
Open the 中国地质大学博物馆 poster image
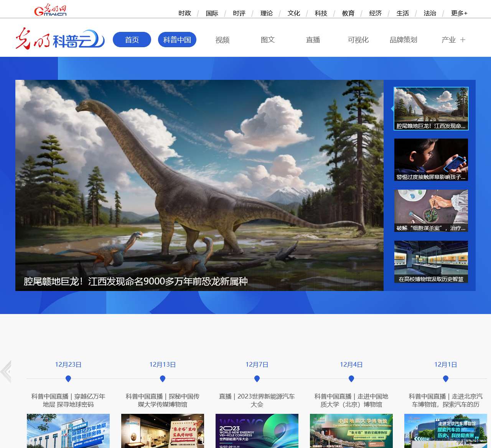(x=351, y=431)
